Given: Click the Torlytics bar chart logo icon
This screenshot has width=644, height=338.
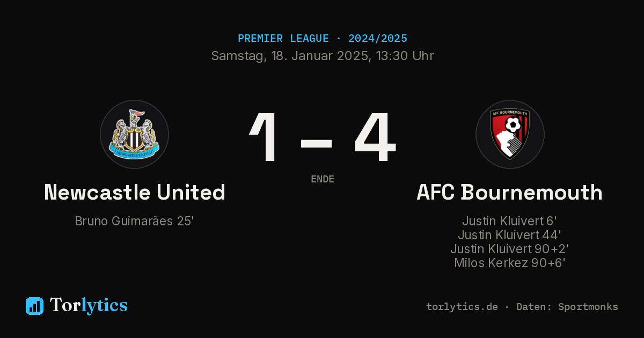Looking at the screenshot, I should click(34, 306).
